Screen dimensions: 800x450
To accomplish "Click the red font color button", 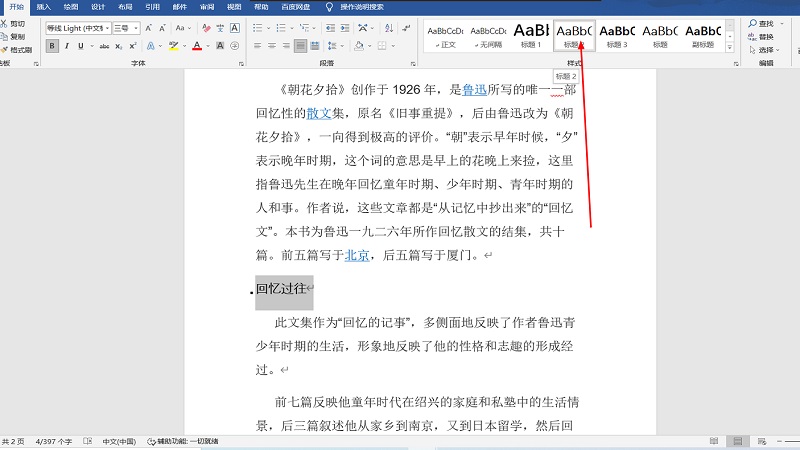I will pyautogui.click(x=196, y=46).
